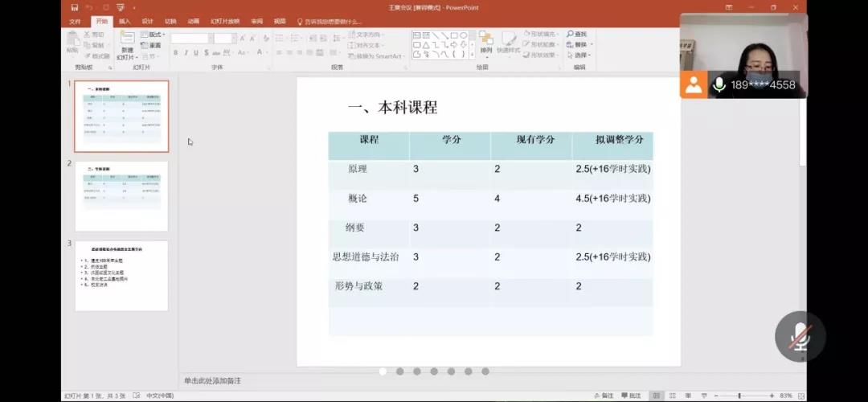The width and height of the screenshot is (868, 402).
Task: Click the Reset (重置) slide button
Action: coord(154,45)
